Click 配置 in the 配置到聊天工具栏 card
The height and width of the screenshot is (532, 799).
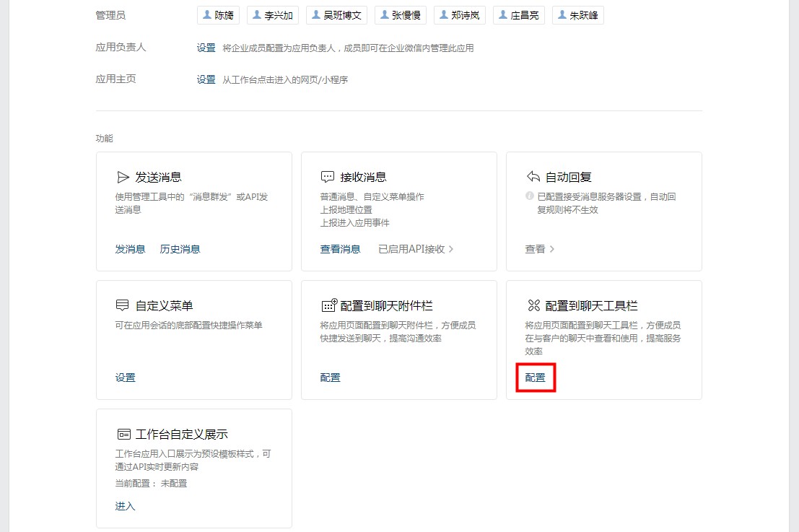coord(535,378)
